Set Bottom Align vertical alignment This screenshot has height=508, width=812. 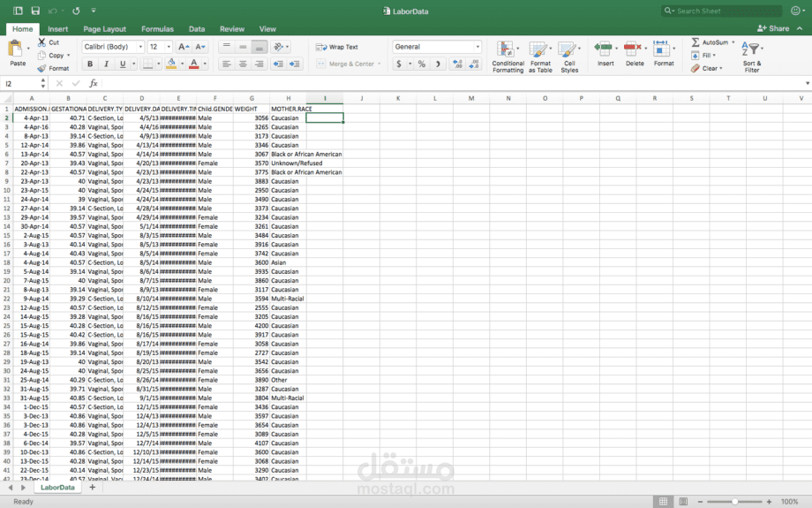pos(259,47)
